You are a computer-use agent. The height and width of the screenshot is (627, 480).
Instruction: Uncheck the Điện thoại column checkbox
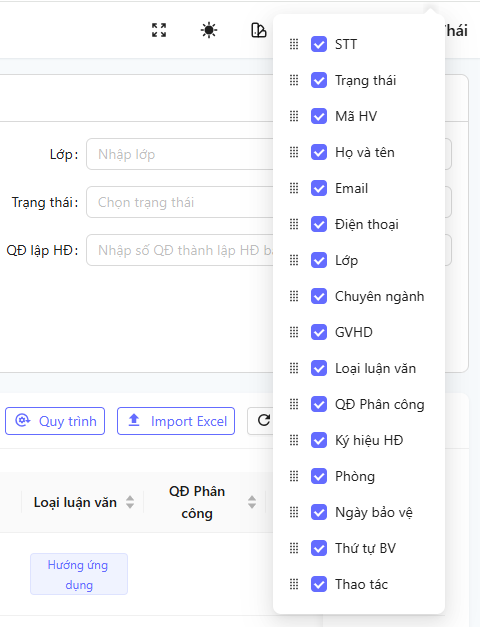pyautogui.click(x=319, y=224)
